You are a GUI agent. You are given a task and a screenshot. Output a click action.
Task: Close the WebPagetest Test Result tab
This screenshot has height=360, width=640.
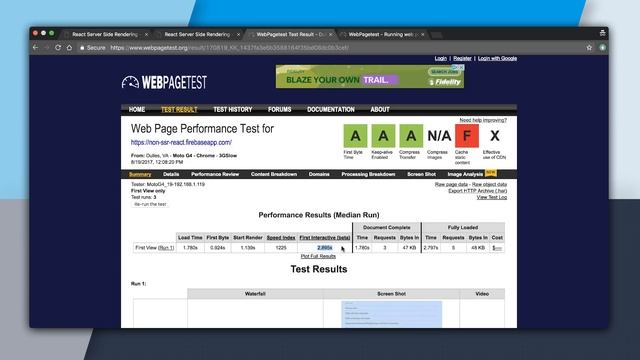(x=331, y=35)
